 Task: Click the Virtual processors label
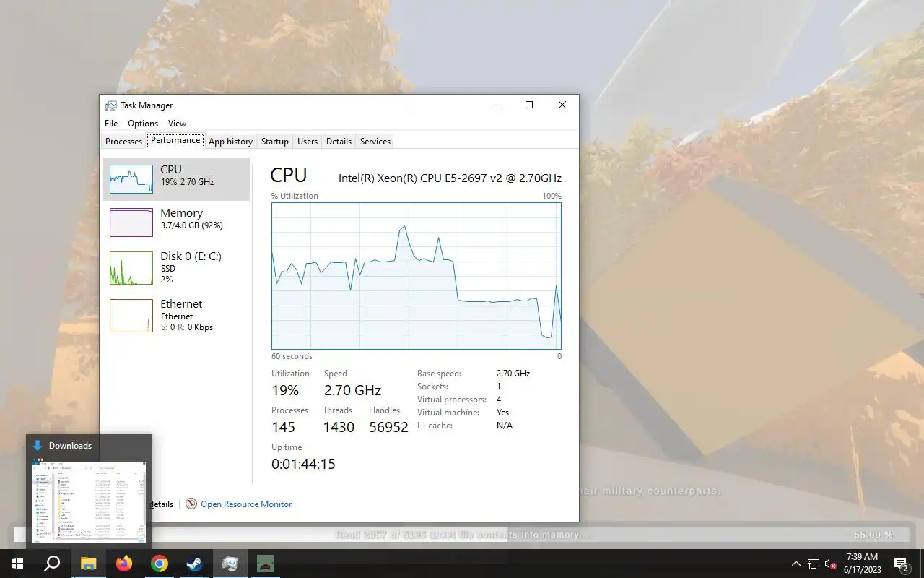pyautogui.click(x=452, y=400)
